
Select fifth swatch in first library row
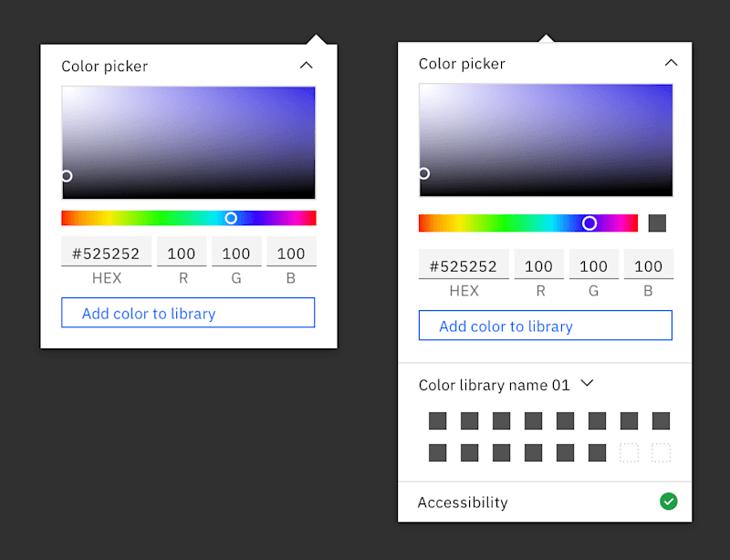(565, 420)
